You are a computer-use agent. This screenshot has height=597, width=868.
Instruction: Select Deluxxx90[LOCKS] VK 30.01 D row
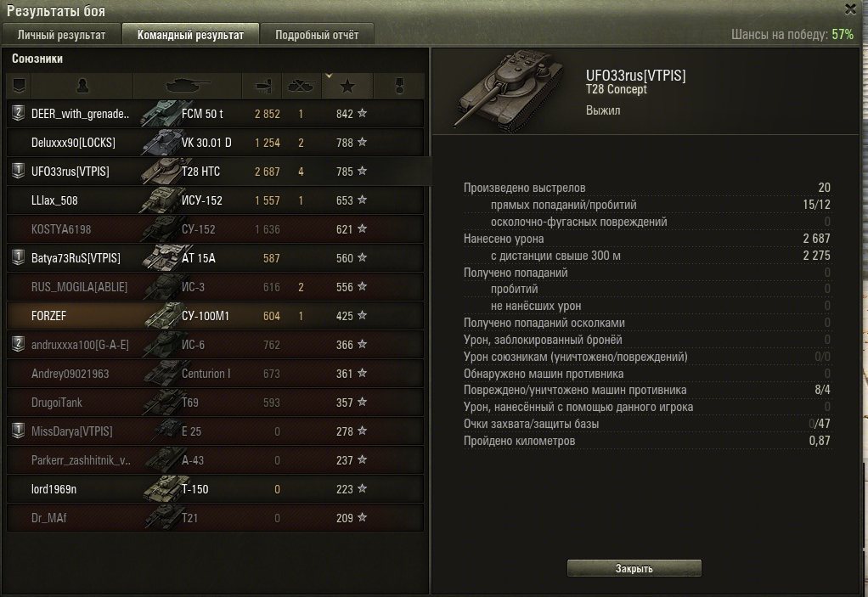[x=216, y=142]
